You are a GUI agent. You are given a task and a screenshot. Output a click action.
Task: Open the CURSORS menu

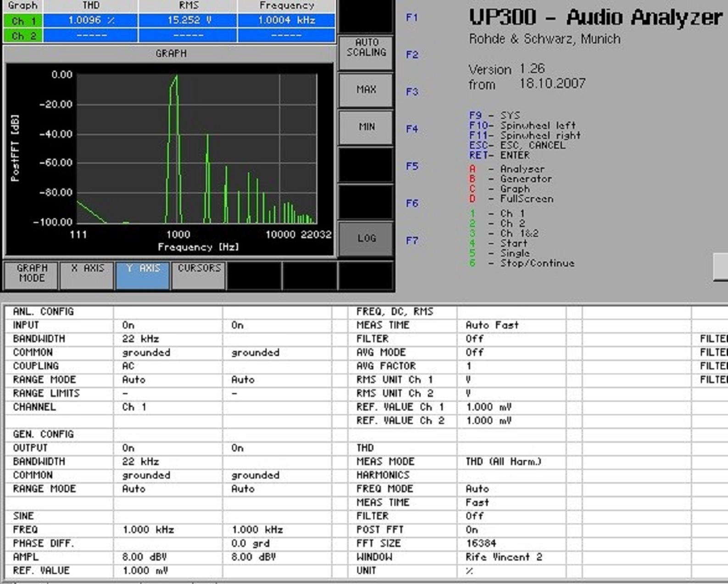coord(199,275)
